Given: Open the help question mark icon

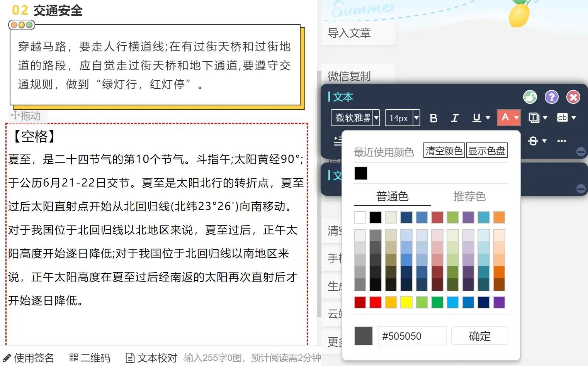Looking at the screenshot, I should pyautogui.click(x=552, y=97).
